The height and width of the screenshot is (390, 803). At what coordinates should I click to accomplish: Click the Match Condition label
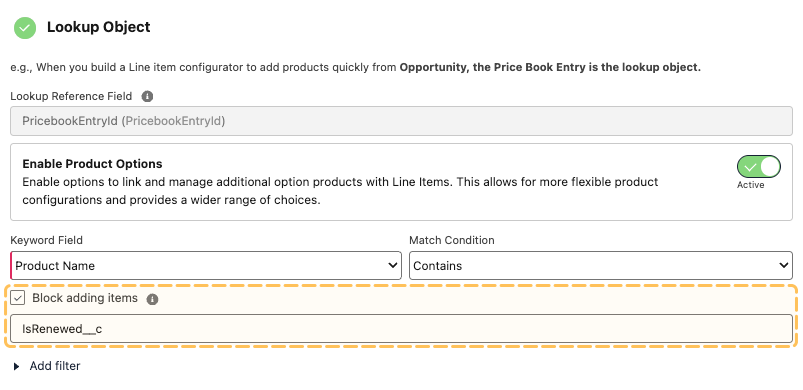pyautogui.click(x=452, y=240)
